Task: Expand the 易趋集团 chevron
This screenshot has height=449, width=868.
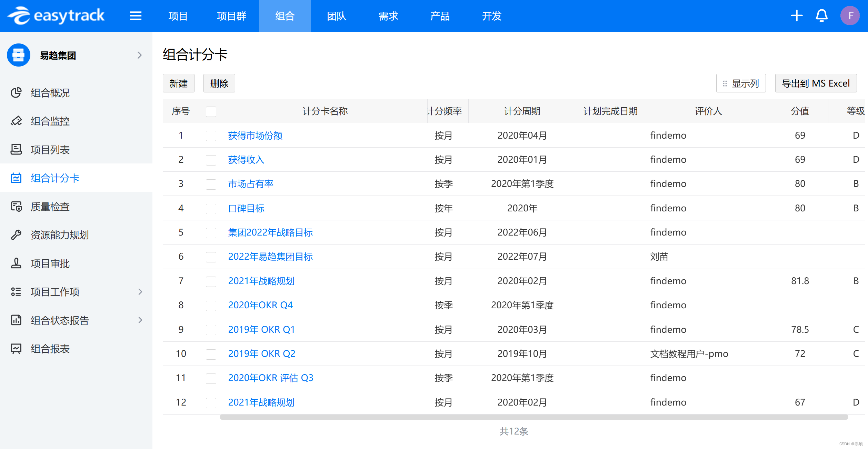Action: [139, 55]
